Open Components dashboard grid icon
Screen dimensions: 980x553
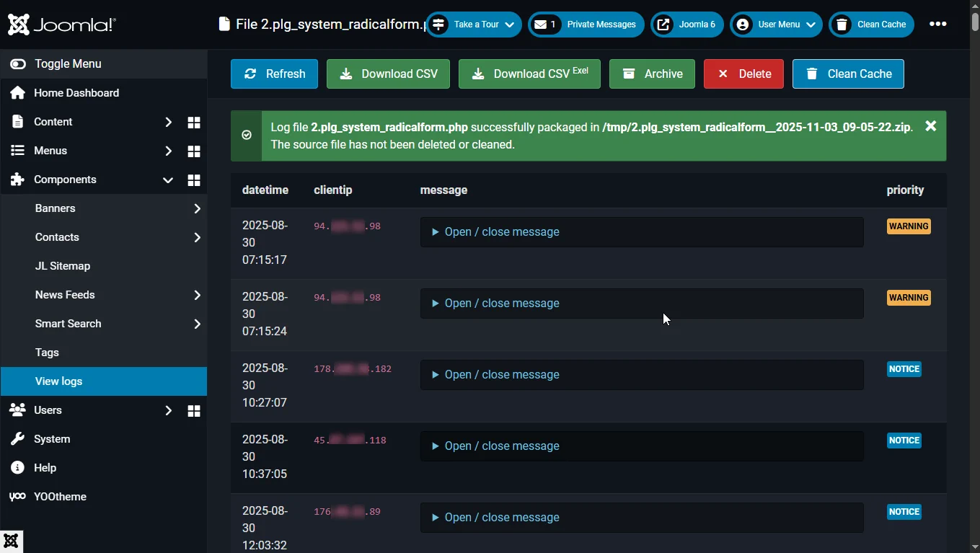(x=193, y=180)
